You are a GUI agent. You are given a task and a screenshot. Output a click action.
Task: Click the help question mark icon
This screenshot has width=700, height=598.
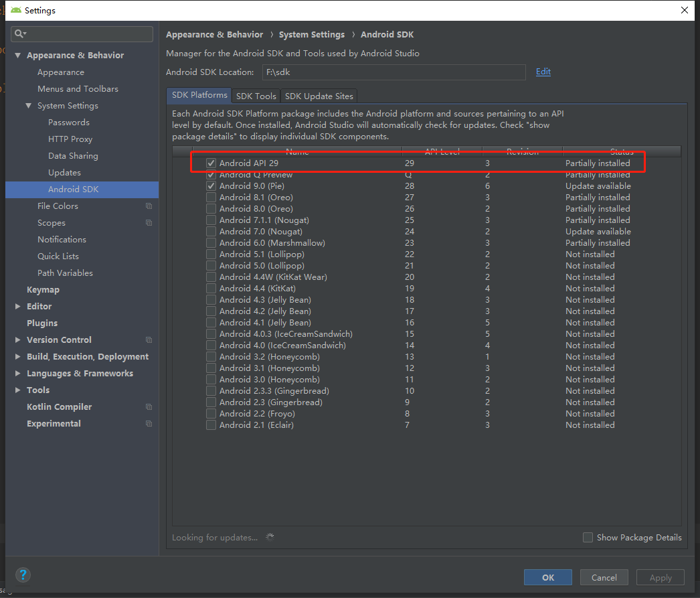pos(23,575)
